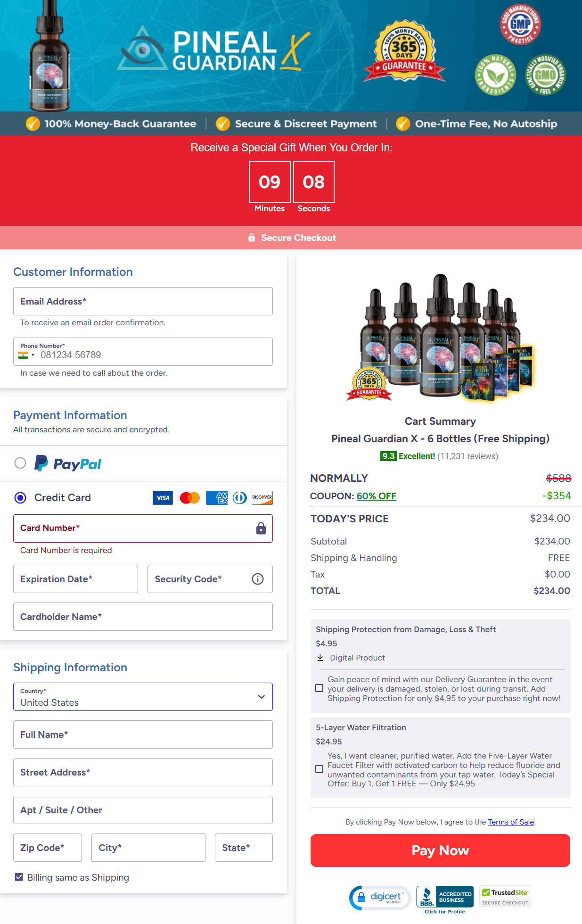Open the Country dropdown

pos(143,697)
